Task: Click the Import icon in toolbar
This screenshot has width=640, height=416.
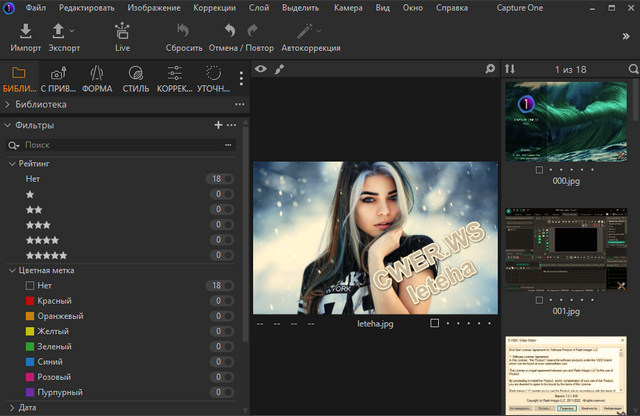Action: tap(25, 31)
